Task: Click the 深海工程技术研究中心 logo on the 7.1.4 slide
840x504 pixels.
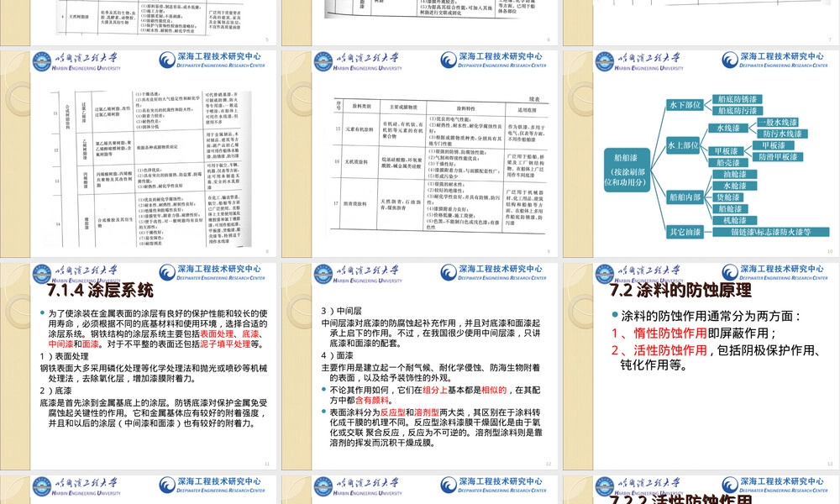Action: 213,273
